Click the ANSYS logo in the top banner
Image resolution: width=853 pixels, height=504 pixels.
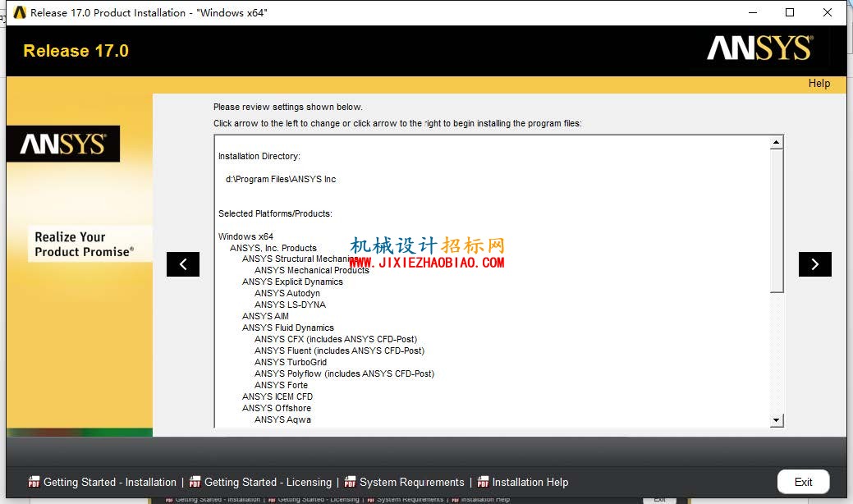[760, 48]
